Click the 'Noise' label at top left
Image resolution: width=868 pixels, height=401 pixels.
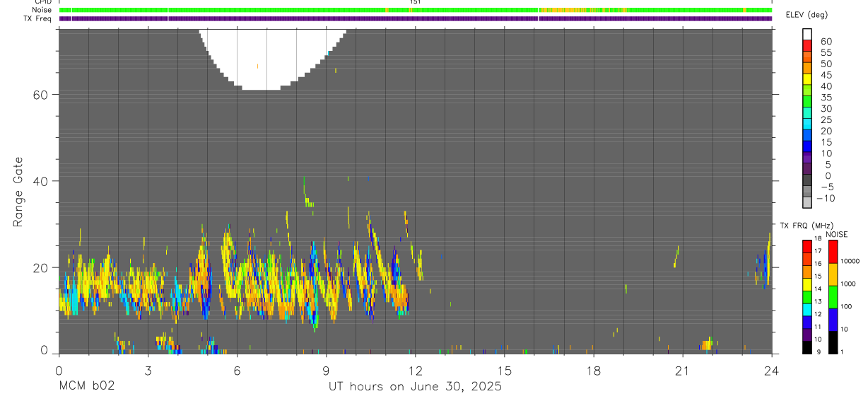pos(42,10)
